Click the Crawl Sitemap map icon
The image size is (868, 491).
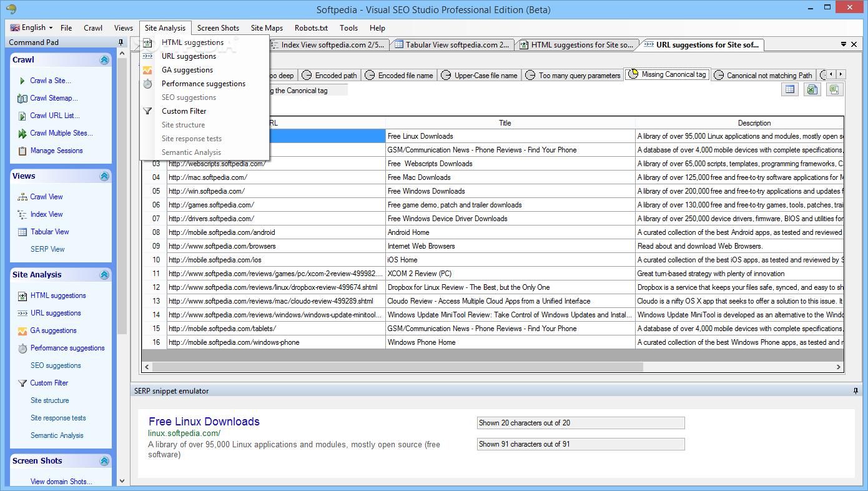tap(22, 98)
